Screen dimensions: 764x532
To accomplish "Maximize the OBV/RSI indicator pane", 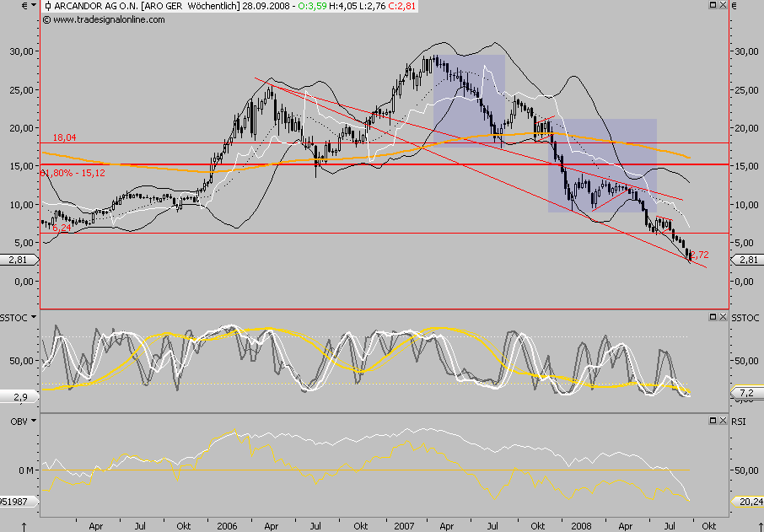I will click(712, 419).
